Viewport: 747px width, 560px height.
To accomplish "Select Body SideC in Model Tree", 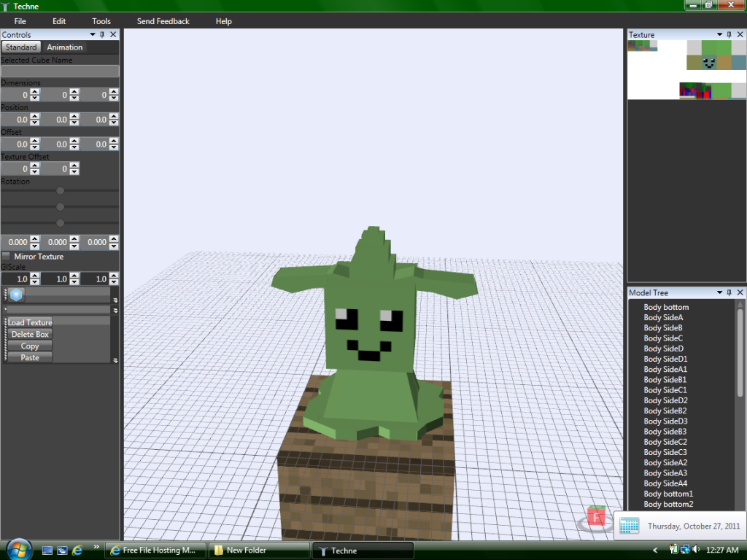I will 662,338.
